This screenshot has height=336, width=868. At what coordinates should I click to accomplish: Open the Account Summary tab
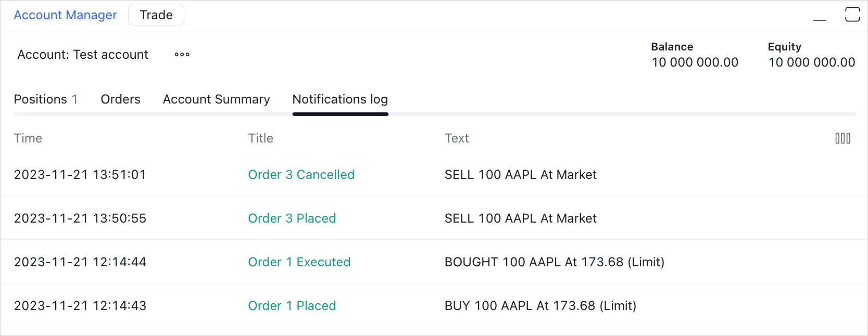(x=216, y=99)
